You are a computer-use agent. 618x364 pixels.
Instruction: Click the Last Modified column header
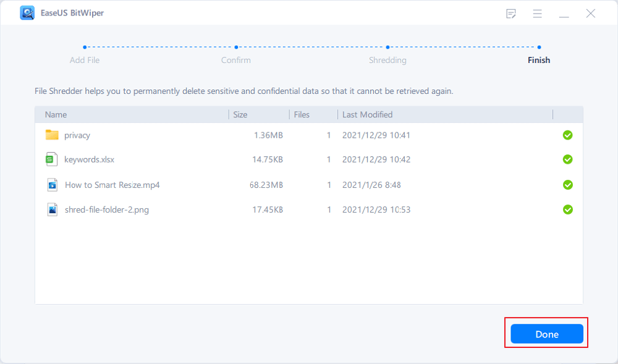tap(367, 114)
